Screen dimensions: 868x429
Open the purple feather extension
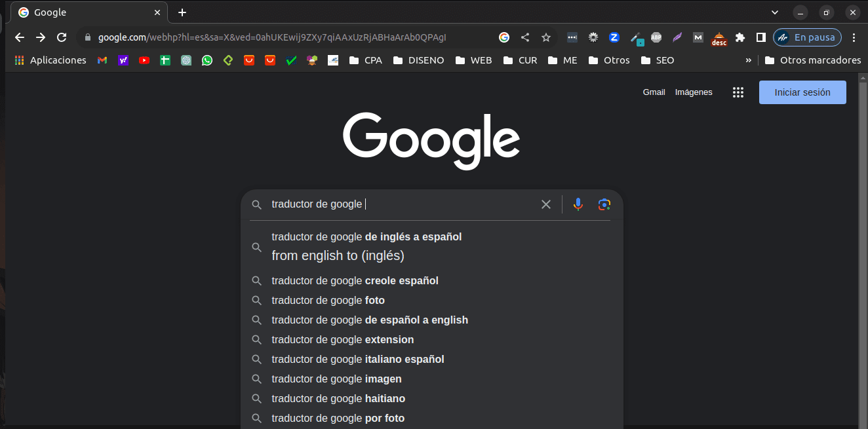click(x=677, y=37)
